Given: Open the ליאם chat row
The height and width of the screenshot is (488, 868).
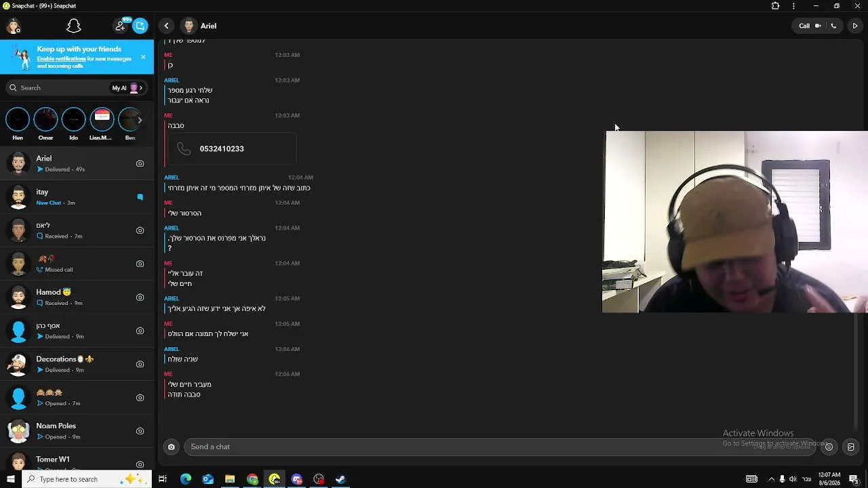Looking at the screenshot, I should [x=77, y=230].
